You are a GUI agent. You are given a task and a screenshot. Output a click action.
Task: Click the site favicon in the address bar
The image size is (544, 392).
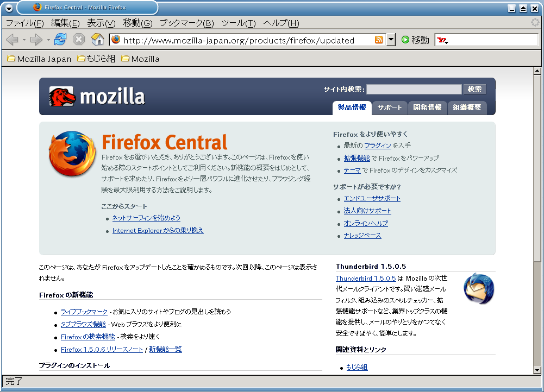click(x=116, y=40)
